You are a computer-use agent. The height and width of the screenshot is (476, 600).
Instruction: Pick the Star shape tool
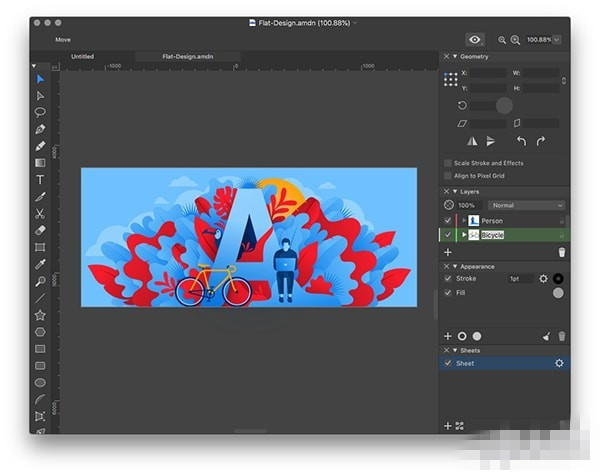click(x=40, y=315)
